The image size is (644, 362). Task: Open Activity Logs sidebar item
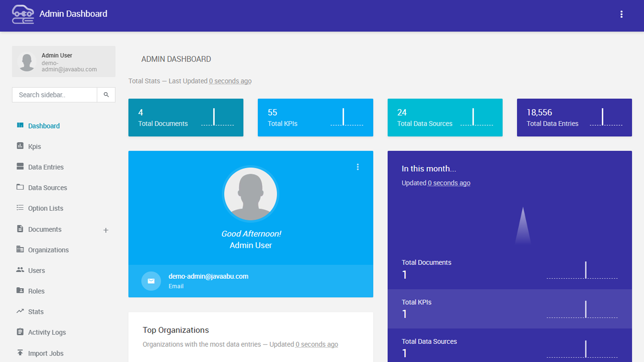point(47,332)
